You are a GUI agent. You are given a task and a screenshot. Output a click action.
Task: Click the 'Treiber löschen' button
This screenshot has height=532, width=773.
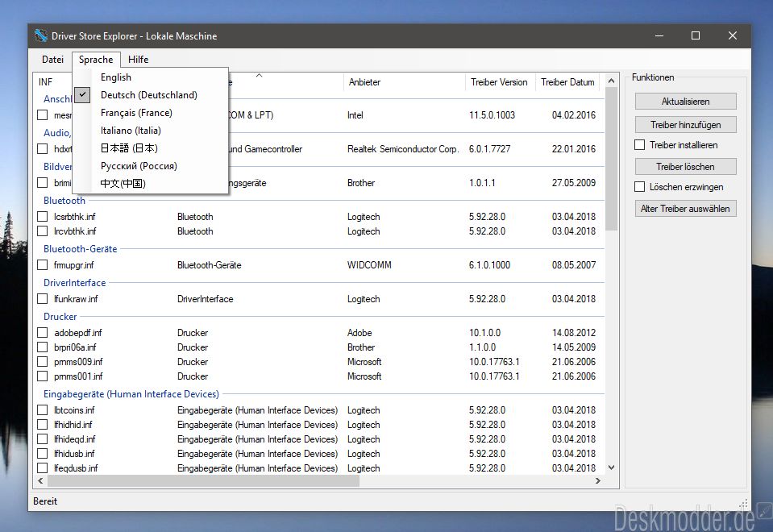click(685, 167)
